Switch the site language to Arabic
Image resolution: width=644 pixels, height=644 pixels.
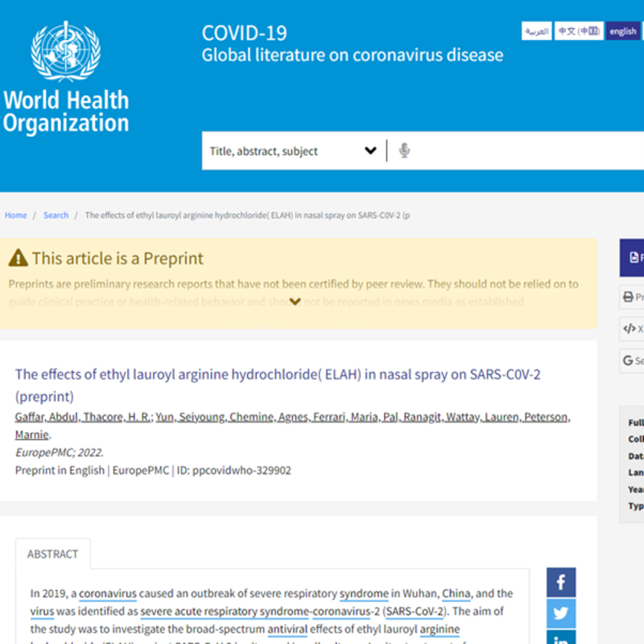click(x=537, y=31)
